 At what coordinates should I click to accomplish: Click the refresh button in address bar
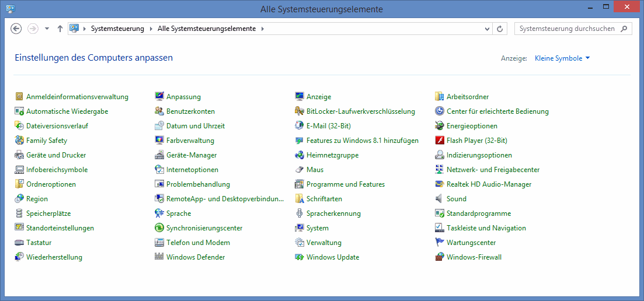coord(500,29)
